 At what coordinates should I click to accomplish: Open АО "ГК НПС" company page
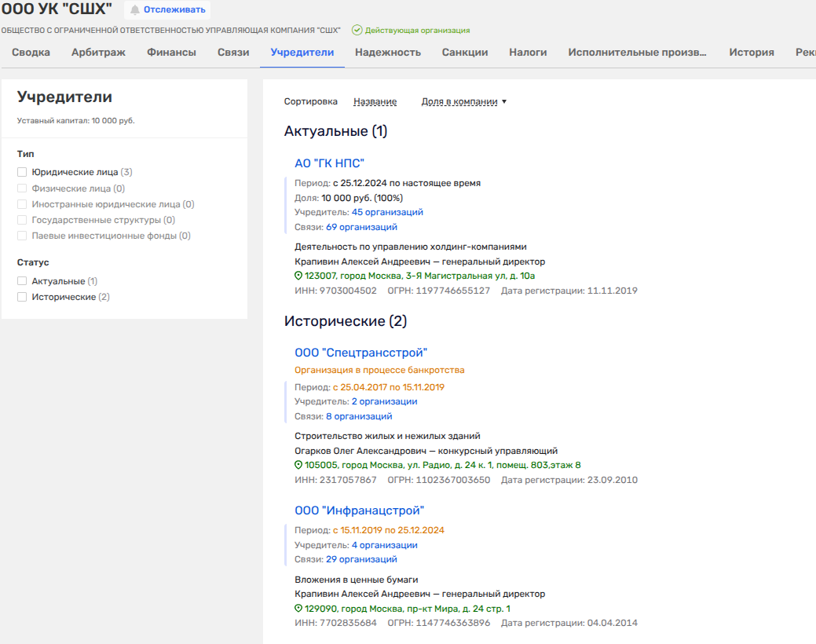coord(329,163)
